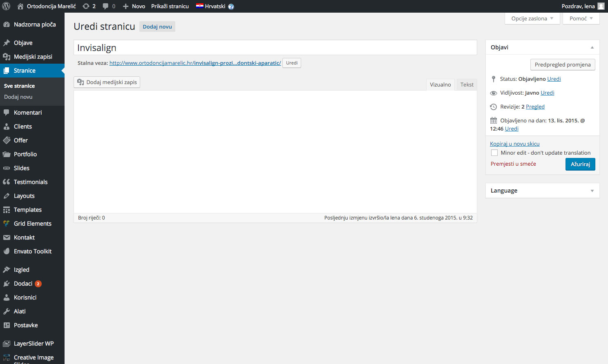The width and height of the screenshot is (608, 364).
Task: Switch to the Tekst editor tab
Action: point(467,84)
